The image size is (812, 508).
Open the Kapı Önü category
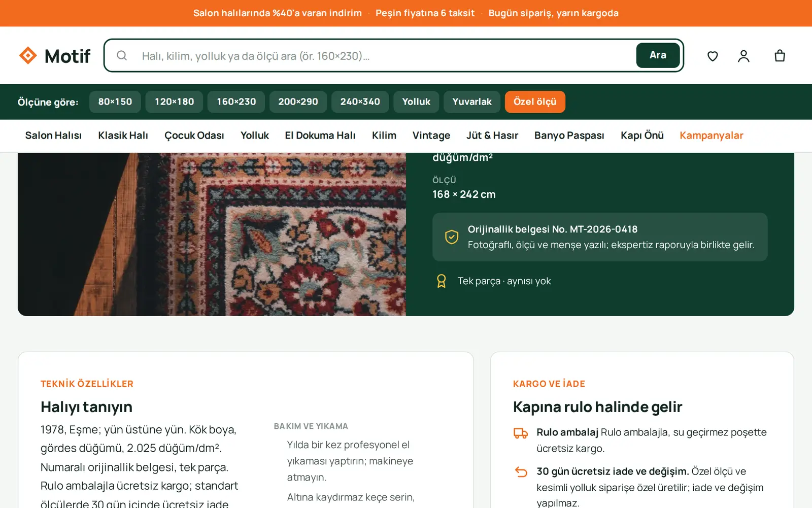pyautogui.click(x=642, y=136)
